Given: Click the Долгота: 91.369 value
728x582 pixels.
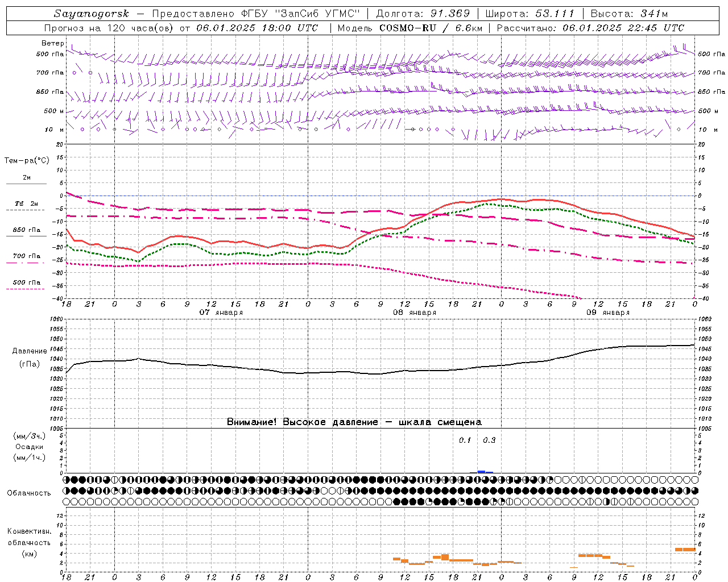Looking at the screenshot, I should (x=423, y=14).
